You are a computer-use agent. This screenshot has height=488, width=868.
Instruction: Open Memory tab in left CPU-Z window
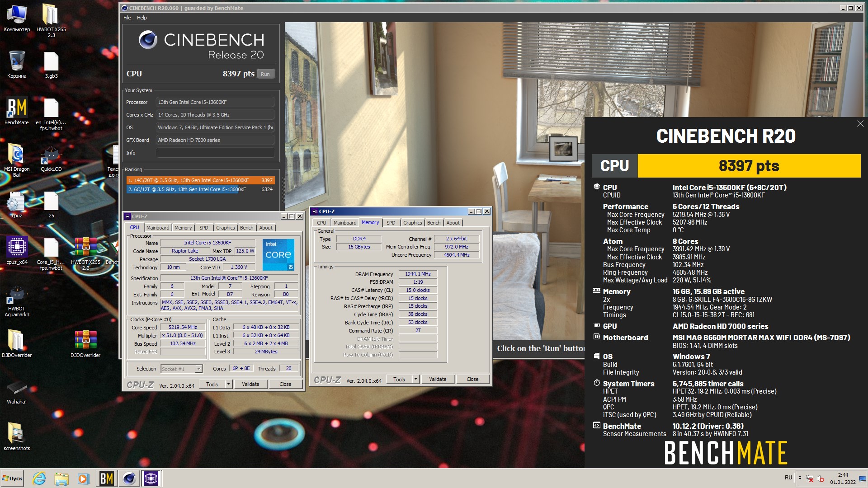pos(183,228)
